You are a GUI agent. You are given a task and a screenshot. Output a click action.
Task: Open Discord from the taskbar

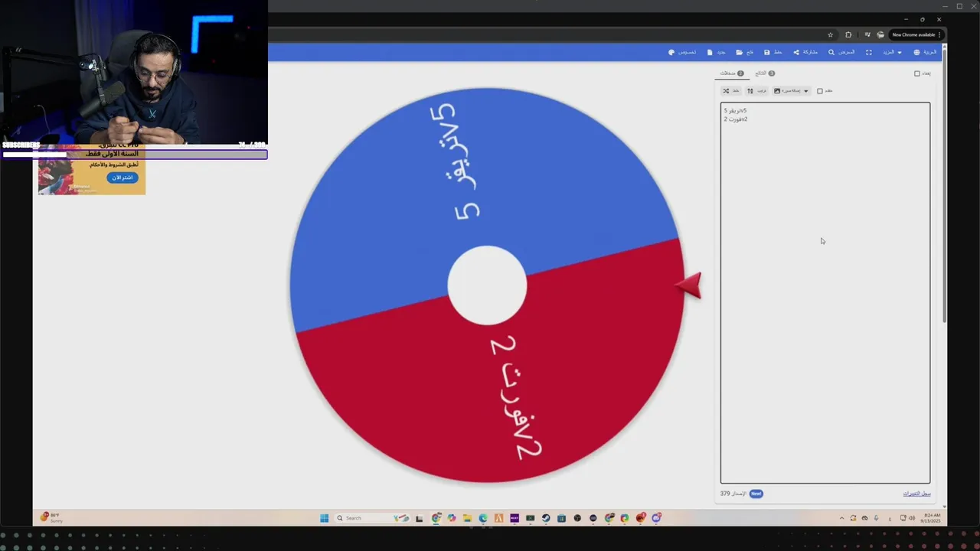656,518
